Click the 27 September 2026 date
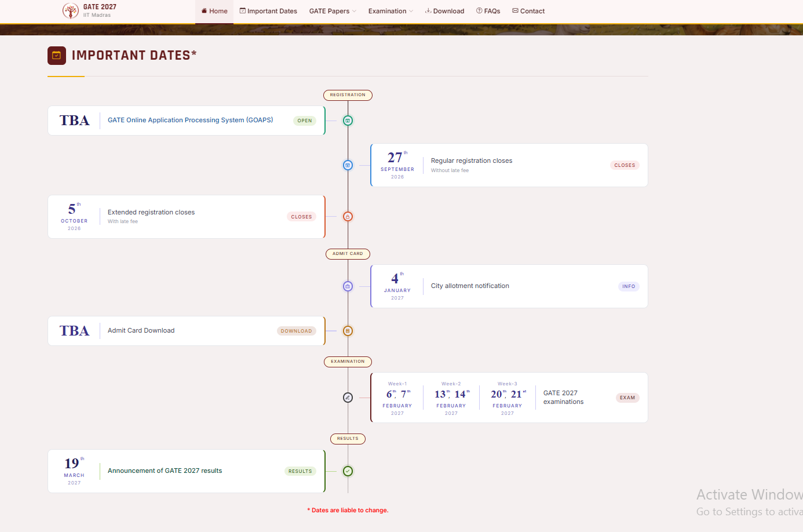The image size is (803, 532). [397, 165]
